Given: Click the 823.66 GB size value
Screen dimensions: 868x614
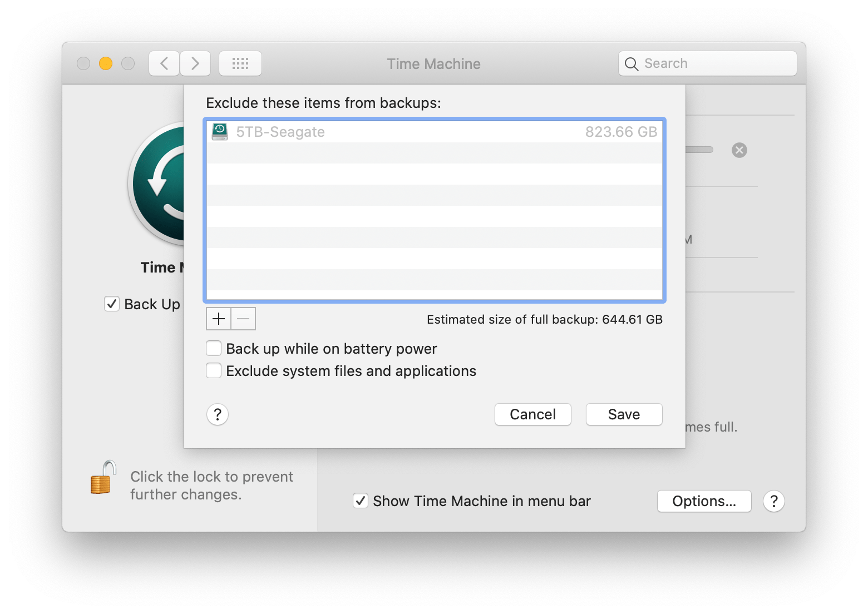Looking at the screenshot, I should [621, 132].
